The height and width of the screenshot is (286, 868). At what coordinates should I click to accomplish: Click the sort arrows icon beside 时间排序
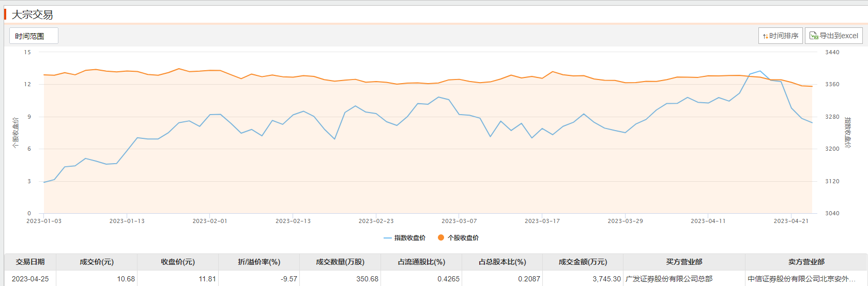coord(765,36)
